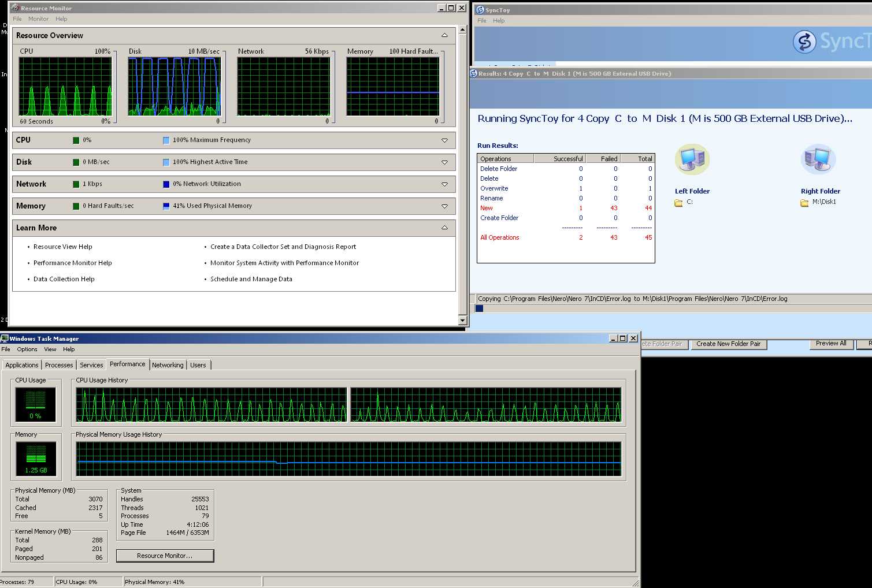Click the SyncToy Results window icon
This screenshot has height=588, width=872.
474,73
